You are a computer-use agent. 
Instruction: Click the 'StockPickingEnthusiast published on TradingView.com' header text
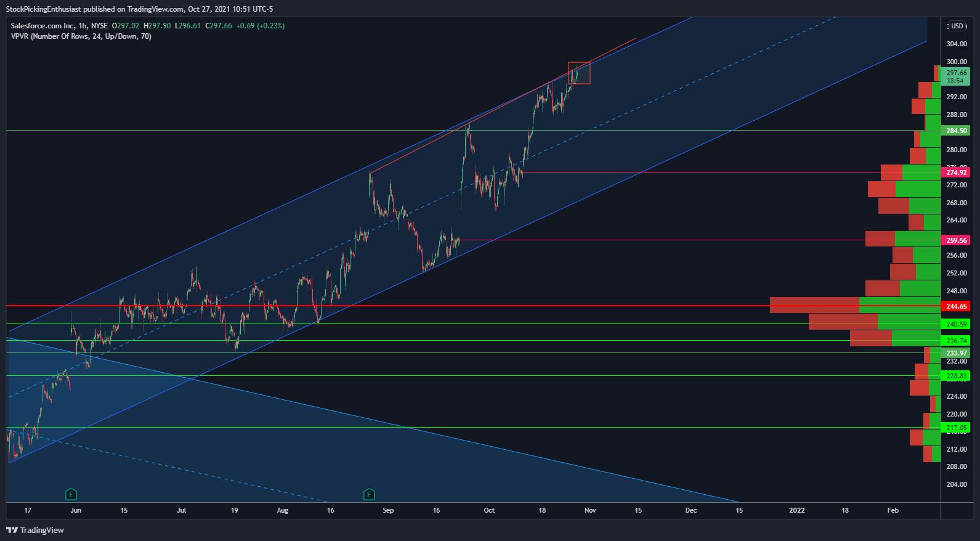click(x=95, y=9)
